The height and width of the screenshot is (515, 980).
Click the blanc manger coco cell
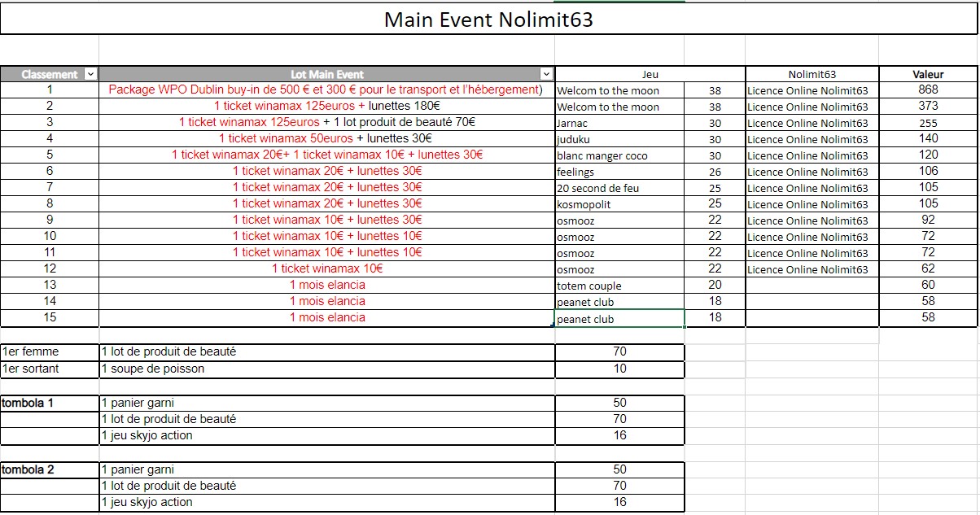619,155
